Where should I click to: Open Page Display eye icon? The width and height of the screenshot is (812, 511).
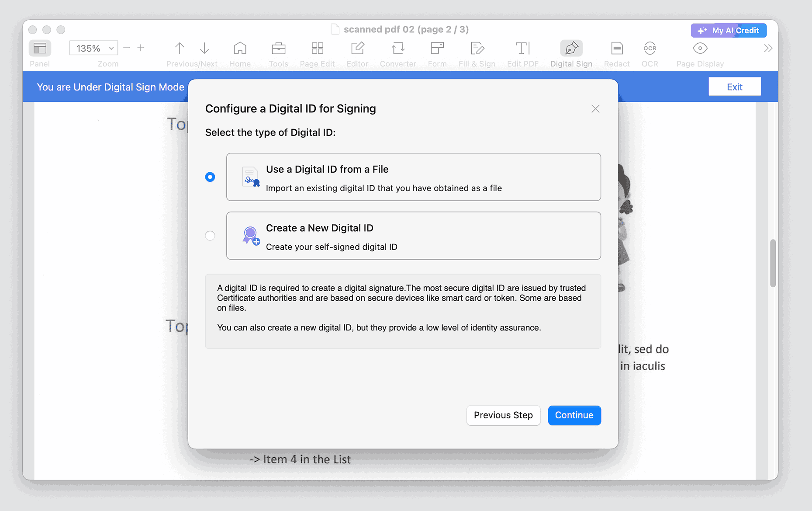coord(700,48)
